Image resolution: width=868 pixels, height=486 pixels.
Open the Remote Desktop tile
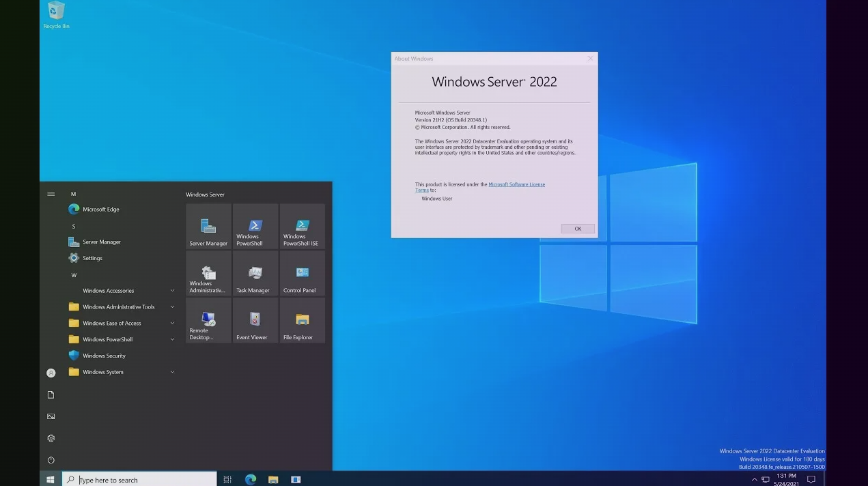(208, 321)
